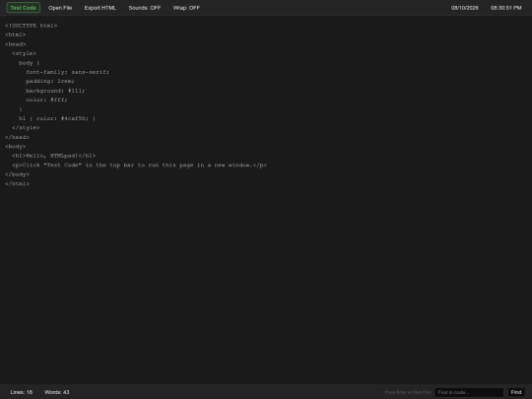Toggle the Sounds: OFF setting
The height and width of the screenshot is (399, 532).
point(145,8)
